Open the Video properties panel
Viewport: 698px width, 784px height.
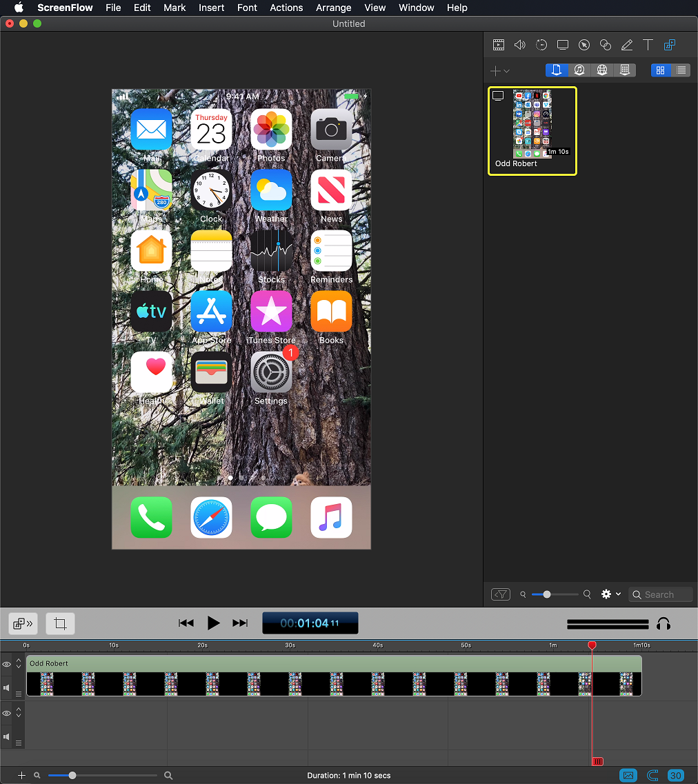point(499,44)
